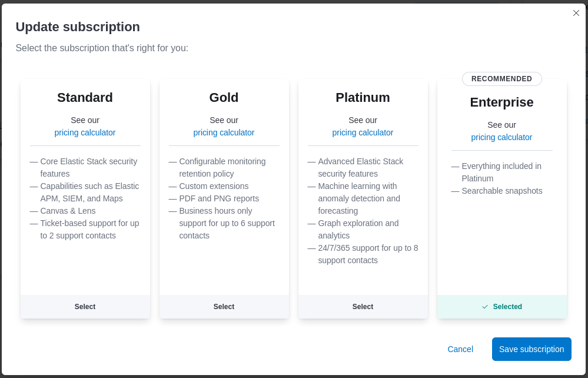Open the Standard pricing calculator link
This screenshot has height=378, width=588.
click(x=85, y=132)
